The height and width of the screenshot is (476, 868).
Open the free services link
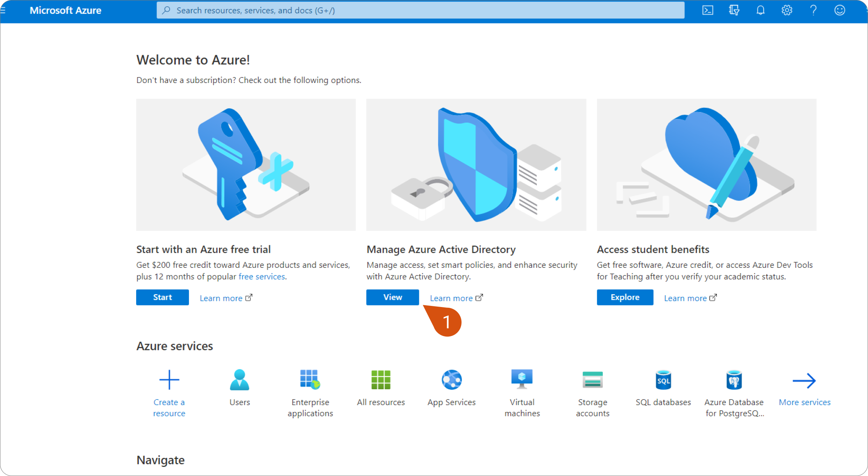point(262,276)
